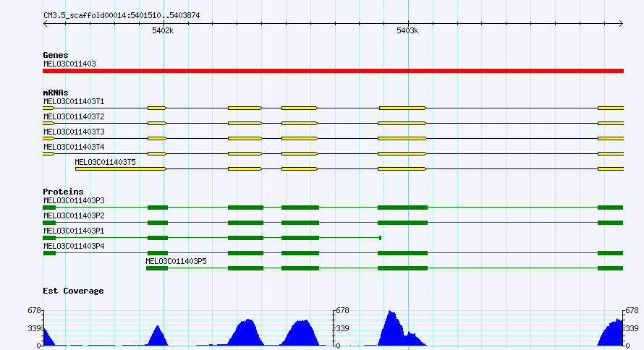
Task: Click the MELO3C011403 gene label
Action: 69,64
